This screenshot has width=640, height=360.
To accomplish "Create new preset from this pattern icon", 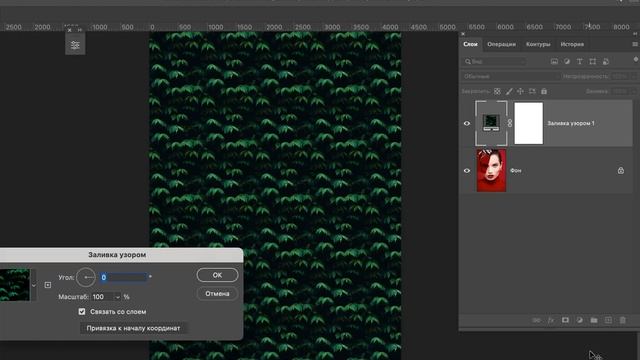I will tap(48, 285).
